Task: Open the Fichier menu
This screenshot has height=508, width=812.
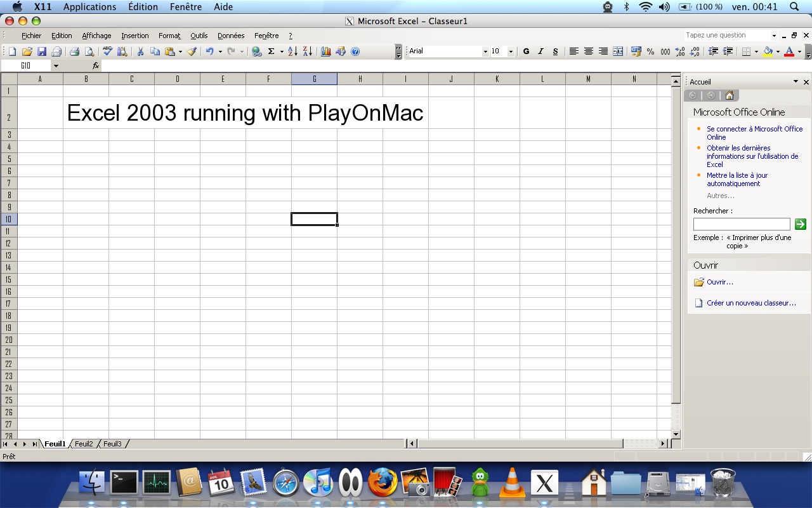Action: (32, 36)
